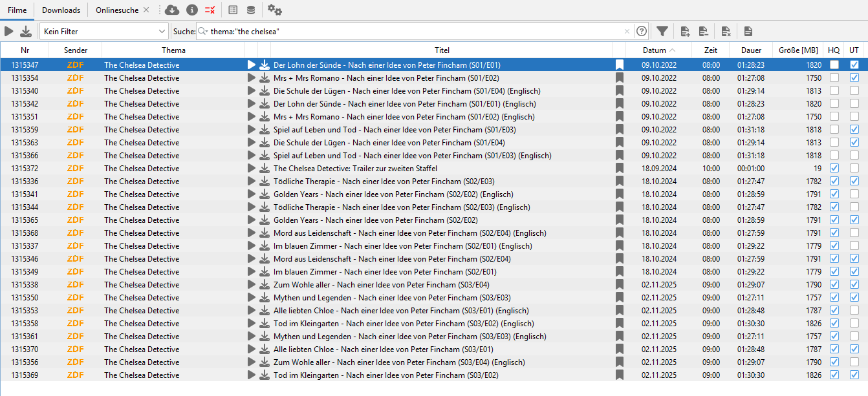Toggle UT checkbox in row 1315370
Viewport: 868px width, 396px height.
tap(854, 349)
